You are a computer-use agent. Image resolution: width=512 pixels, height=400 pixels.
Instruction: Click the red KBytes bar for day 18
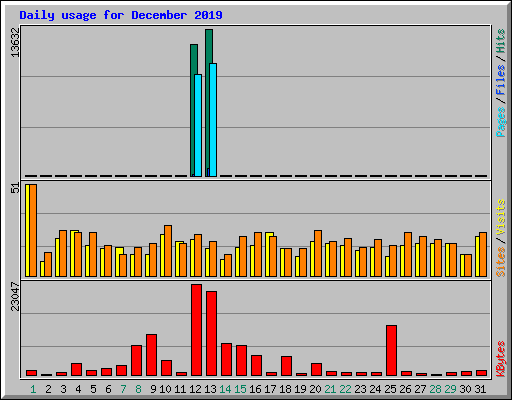[x=286, y=366]
